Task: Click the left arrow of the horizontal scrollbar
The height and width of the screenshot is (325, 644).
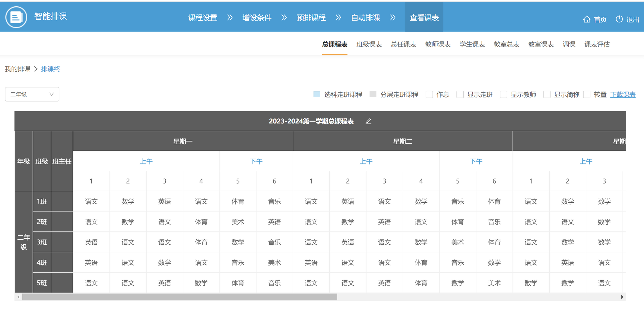Action: tap(18, 297)
